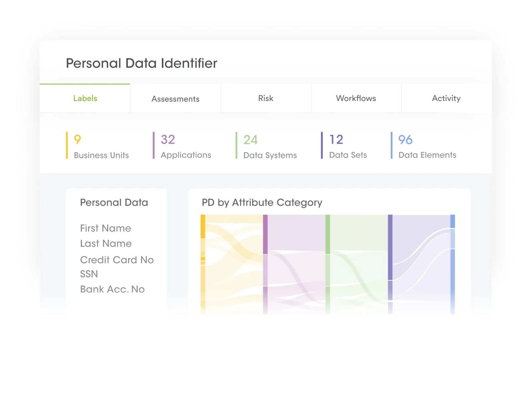Open the Assessments tab
The width and height of the screenshot is (532, 399).
coord(175,99)
